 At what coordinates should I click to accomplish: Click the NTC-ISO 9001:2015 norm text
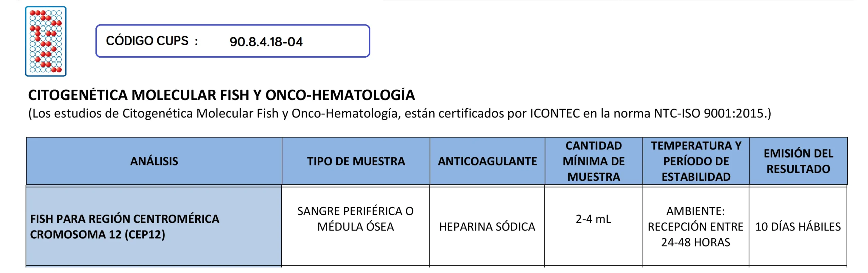tap(710, 113)
